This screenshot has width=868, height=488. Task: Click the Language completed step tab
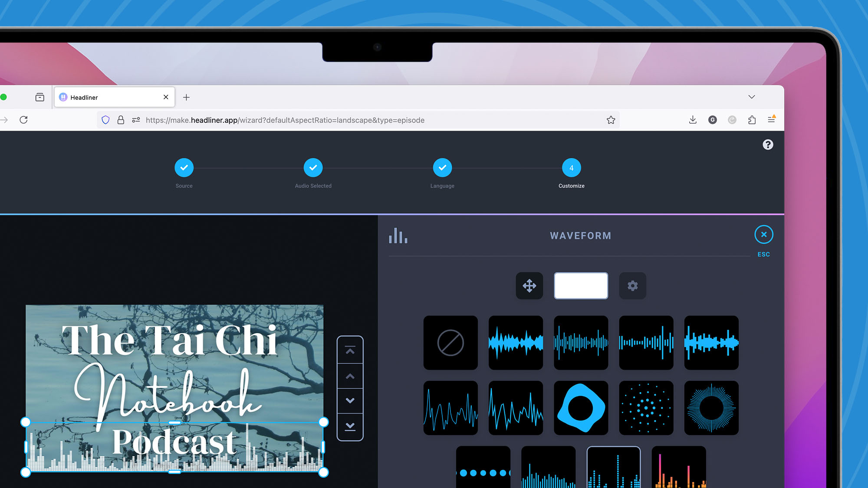[442, 167]
